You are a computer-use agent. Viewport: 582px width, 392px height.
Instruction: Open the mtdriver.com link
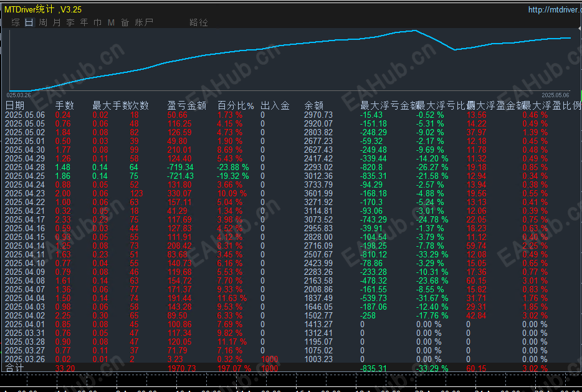554,9
